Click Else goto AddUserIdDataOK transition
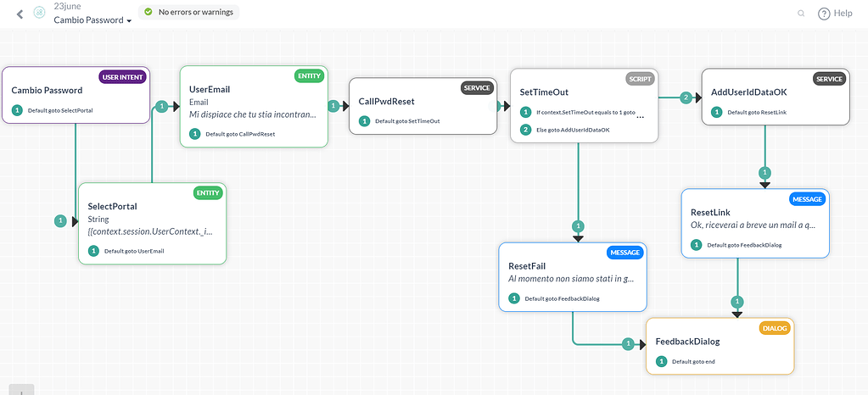Image resolution: width=868 pixels, height=395 pixels. [566, 130]
